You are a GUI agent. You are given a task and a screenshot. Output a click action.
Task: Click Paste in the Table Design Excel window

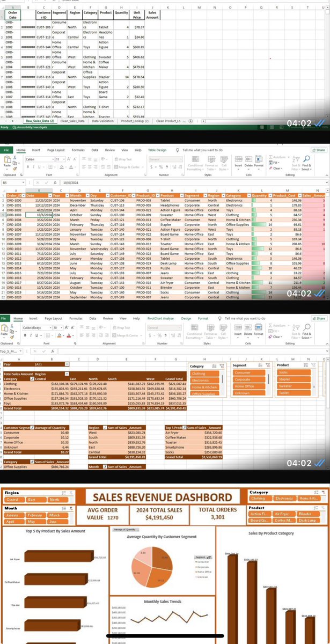point(8,164)
